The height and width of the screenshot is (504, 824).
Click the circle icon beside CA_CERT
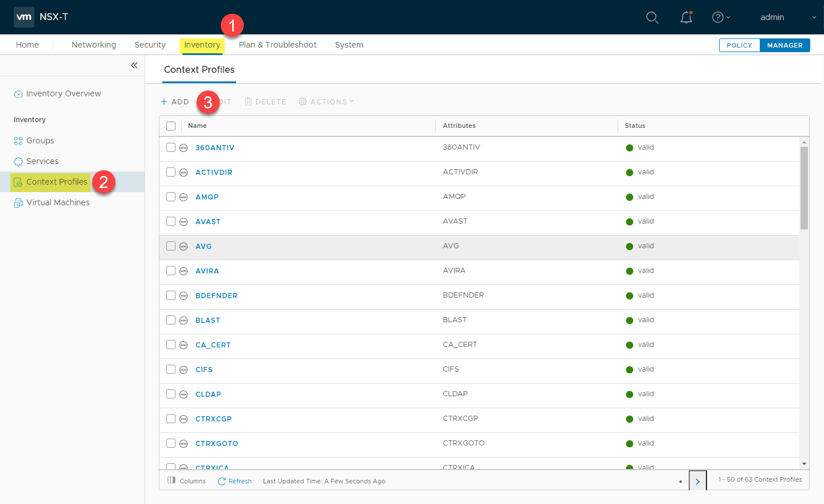coord(183,345)
